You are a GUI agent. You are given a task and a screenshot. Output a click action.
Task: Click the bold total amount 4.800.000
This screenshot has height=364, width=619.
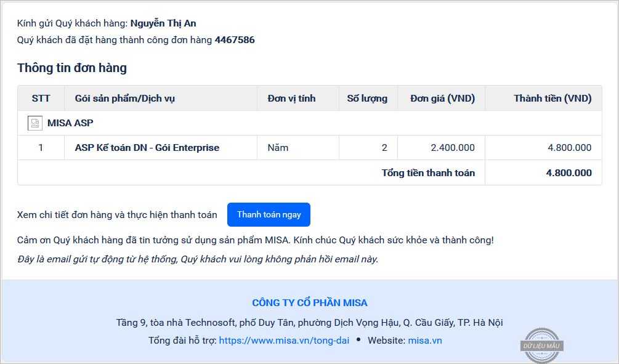coord(569,173)
